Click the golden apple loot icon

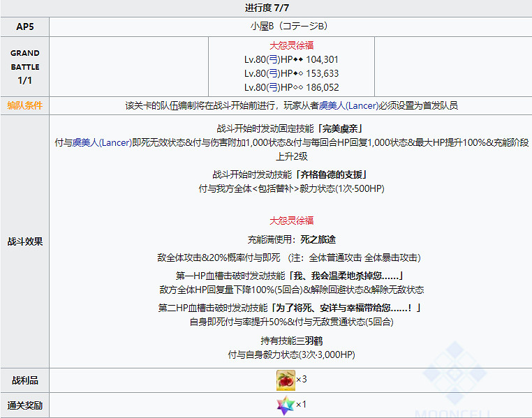point(286,380)
